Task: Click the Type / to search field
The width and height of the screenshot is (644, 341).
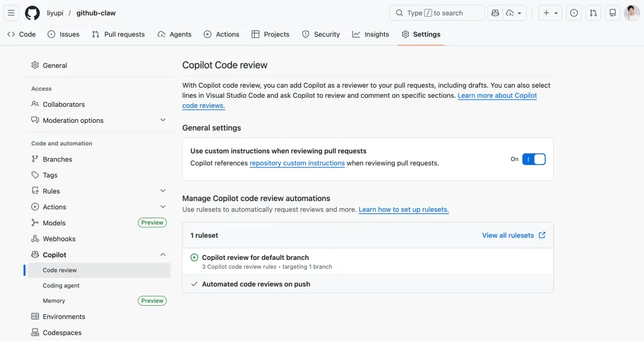Action: click(x=436, y=13)
